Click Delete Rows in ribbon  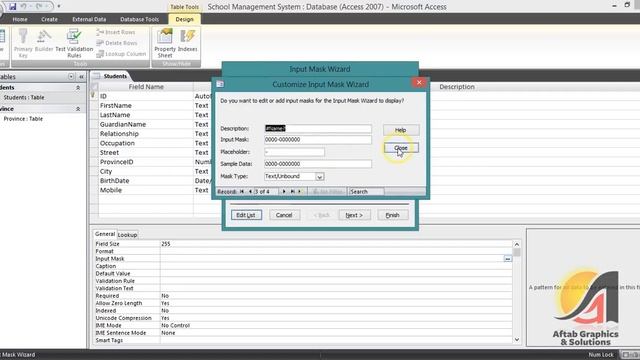tap(117, 43)
